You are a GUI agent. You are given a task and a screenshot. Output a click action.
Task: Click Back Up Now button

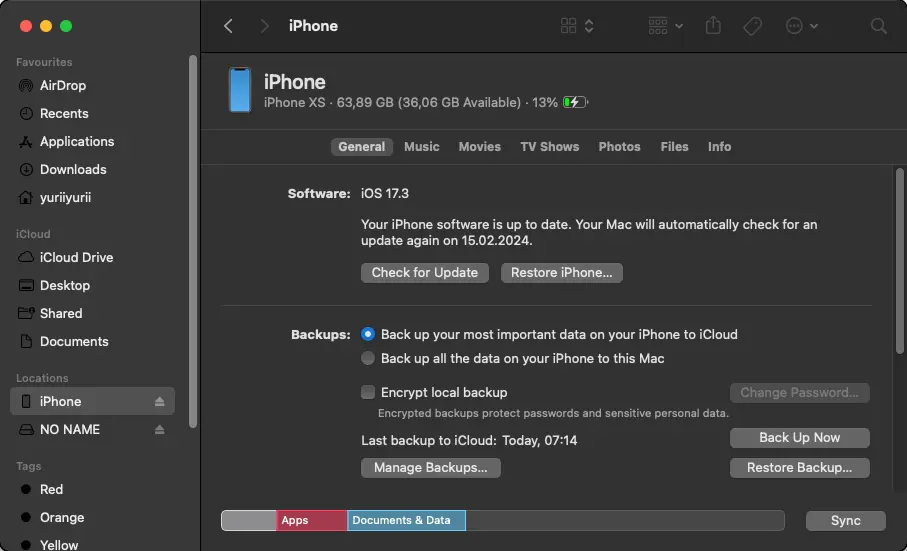click(799, 438)
